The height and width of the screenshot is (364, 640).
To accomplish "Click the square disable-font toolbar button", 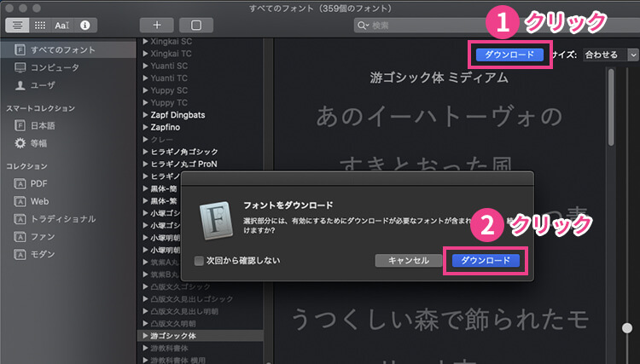I will pyautogui.click(x=195, y=25).
